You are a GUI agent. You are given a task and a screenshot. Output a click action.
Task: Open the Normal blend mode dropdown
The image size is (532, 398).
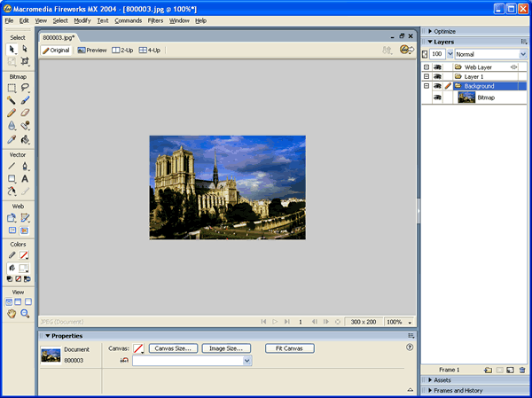pyautogui.click(x=523, y=54)
